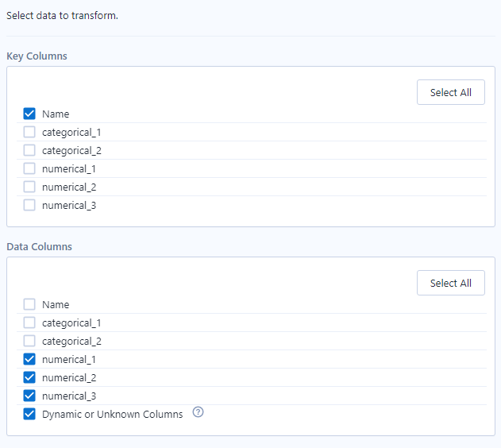Viewport: 501px width, 448px height.
Task: Deselect numerical_2 under Data Columns
Action: (29, 377)
